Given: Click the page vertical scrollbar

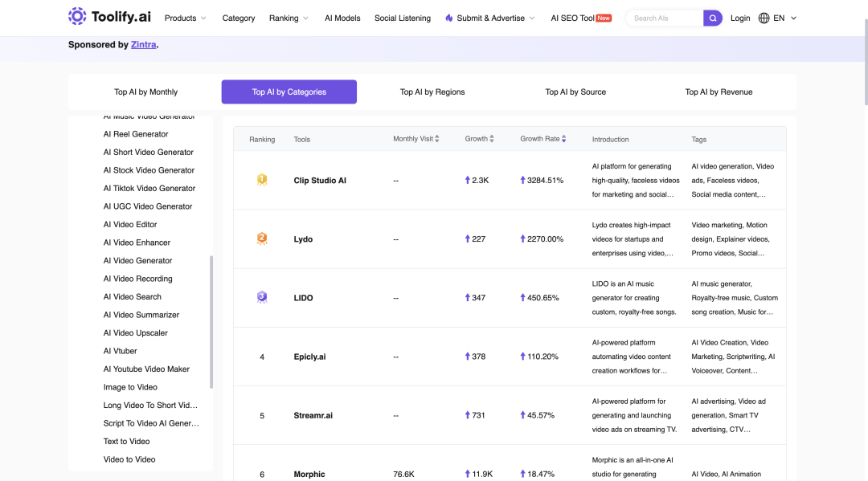Looking at the screenshot, I should click(x=866, y=61).
